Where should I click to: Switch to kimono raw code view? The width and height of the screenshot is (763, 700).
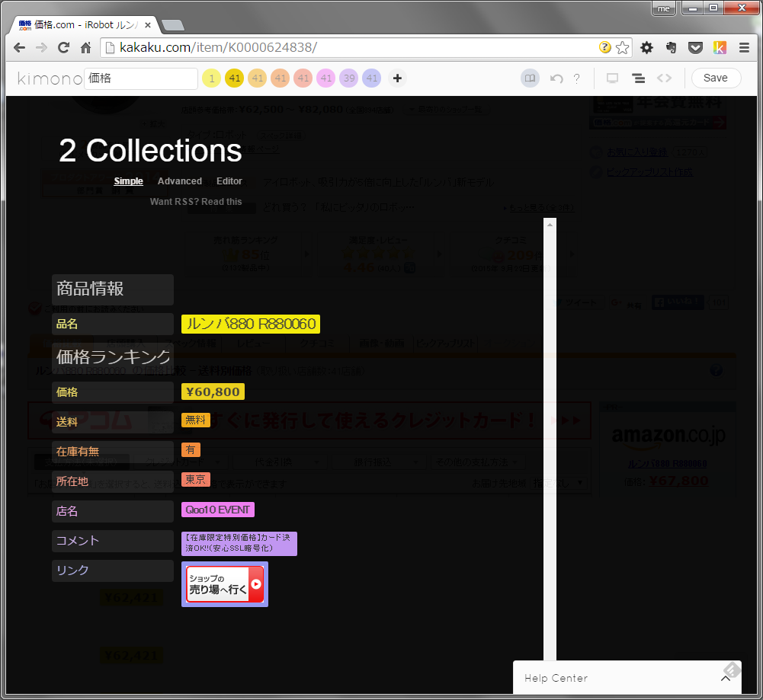pos(664,78)
